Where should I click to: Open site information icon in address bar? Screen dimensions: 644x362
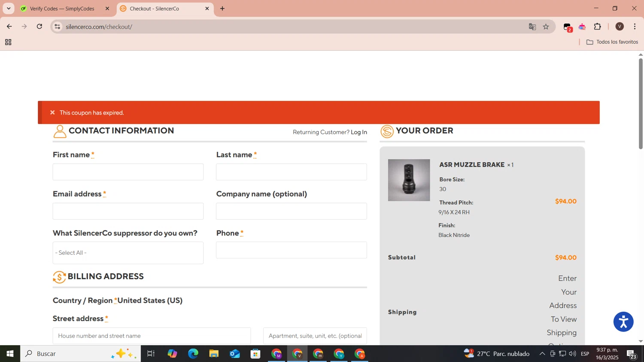58,27
